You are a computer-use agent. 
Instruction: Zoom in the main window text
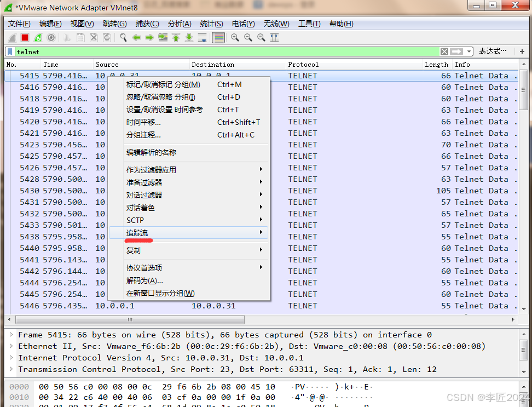point(235,38)
